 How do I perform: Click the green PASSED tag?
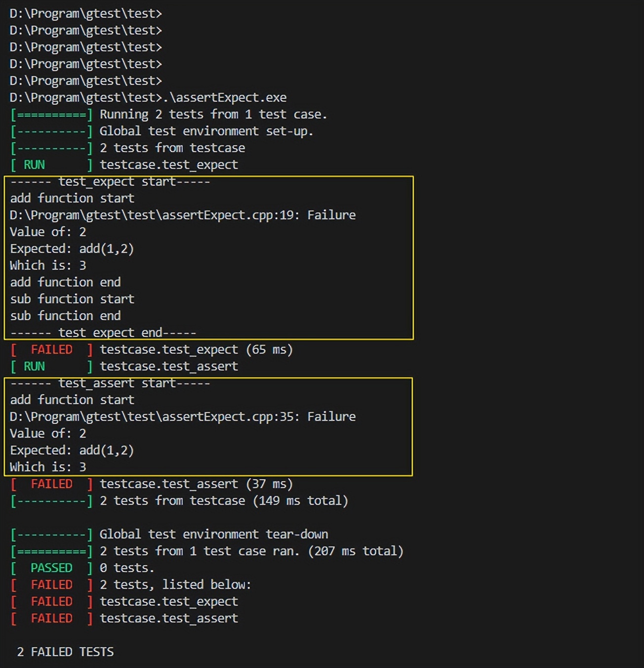pyautogui.click(x=51, y=568)
